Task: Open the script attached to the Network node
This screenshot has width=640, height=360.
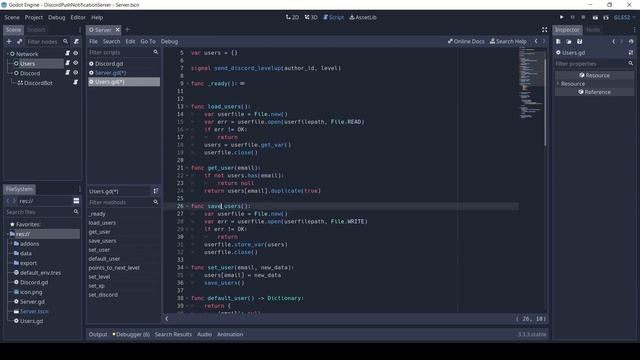Action: 67,53
